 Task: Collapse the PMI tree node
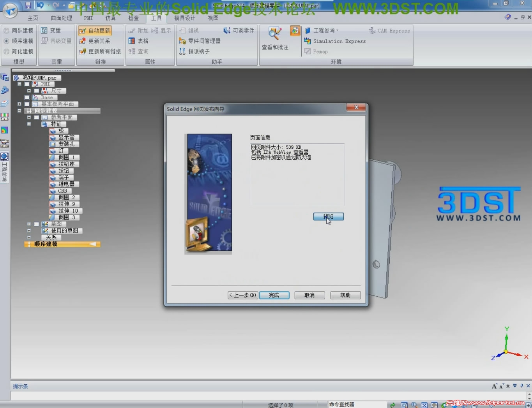tap(19, 84)
